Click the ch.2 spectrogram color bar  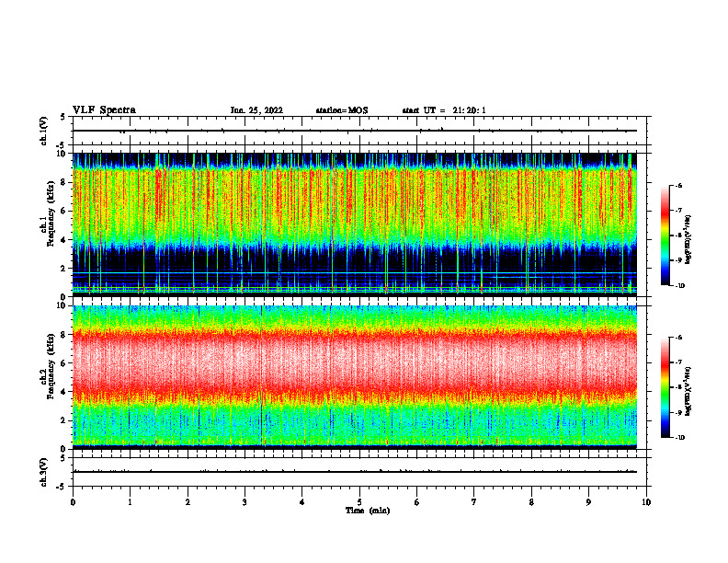pos(665,387)
